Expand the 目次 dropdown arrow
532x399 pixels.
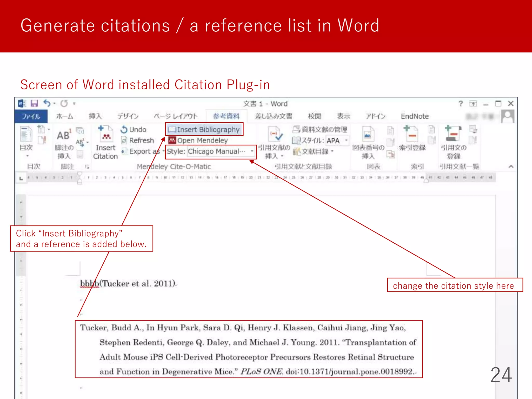27,156
